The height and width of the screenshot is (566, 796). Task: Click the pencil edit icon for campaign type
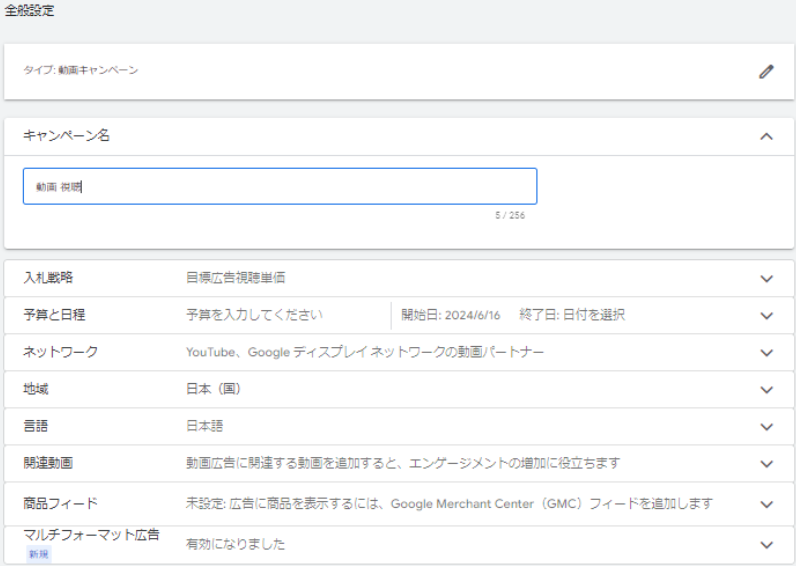coord(766,72)
